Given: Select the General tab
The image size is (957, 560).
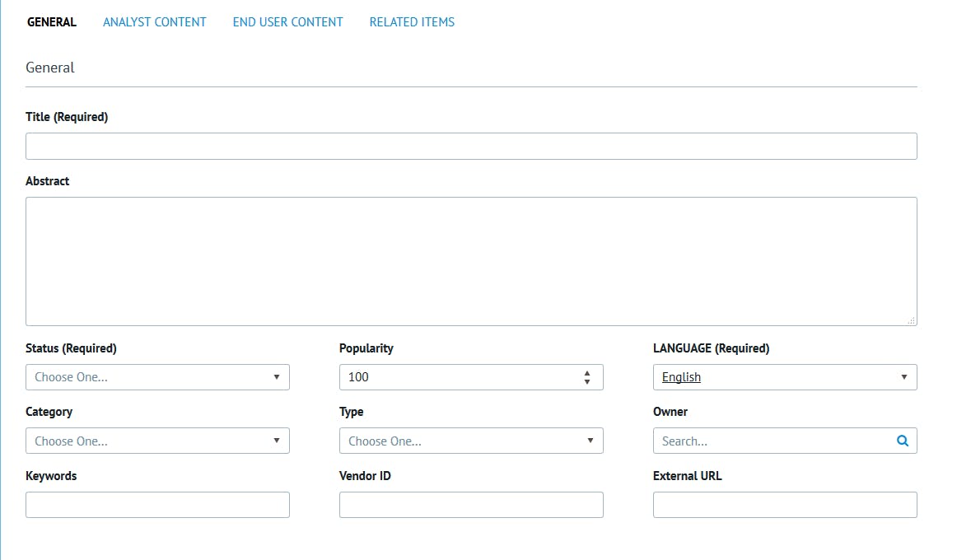Looking at the screenshot, I should tap(52, 22).
